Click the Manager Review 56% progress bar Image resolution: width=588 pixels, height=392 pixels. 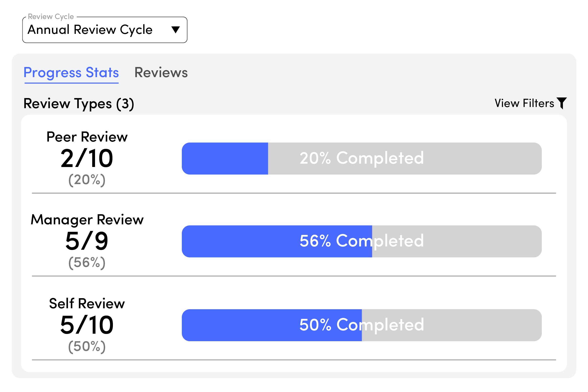point(362,241)
